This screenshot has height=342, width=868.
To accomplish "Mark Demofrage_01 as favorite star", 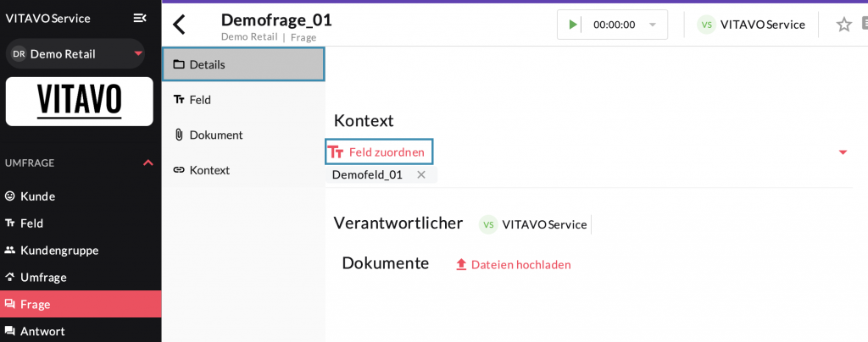I will point(843,25).
